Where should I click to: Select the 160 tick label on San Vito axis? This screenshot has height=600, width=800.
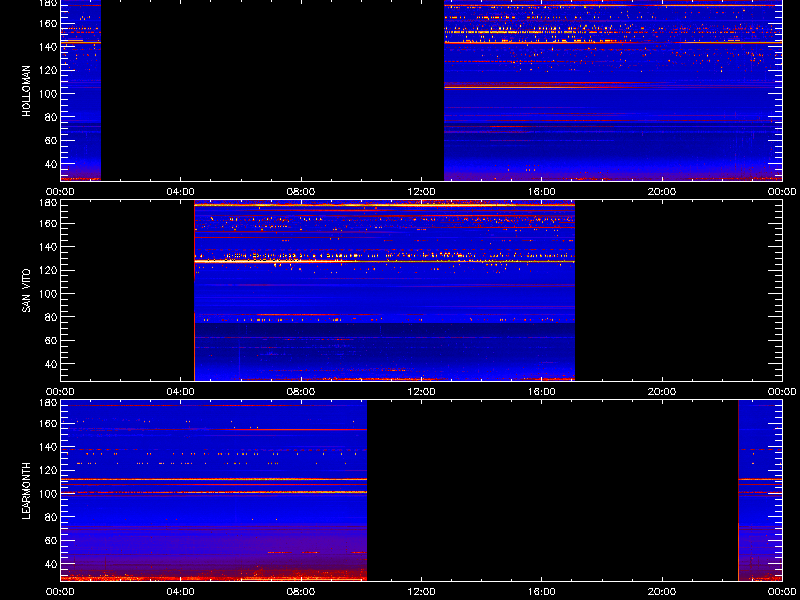point(49,223)
